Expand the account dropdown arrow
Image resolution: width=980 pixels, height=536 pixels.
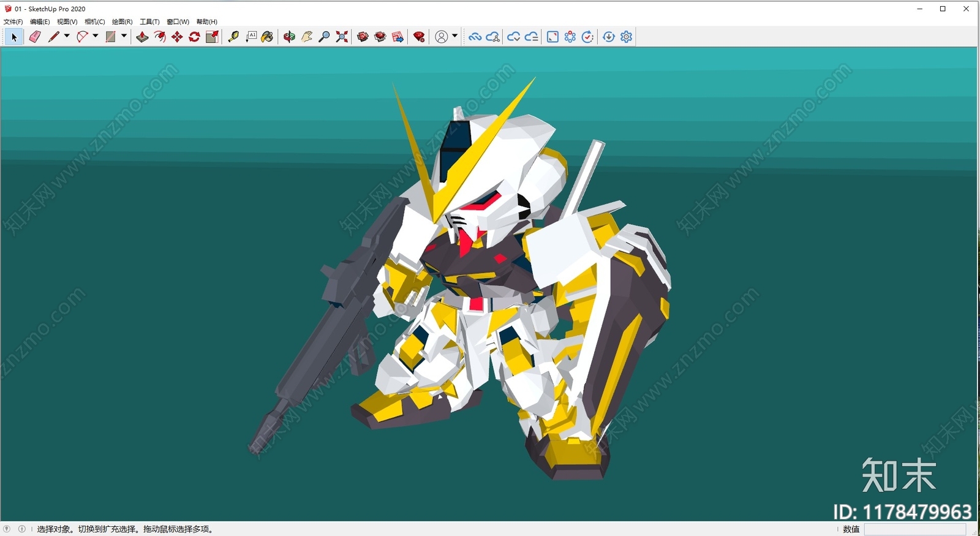(454, 36)
